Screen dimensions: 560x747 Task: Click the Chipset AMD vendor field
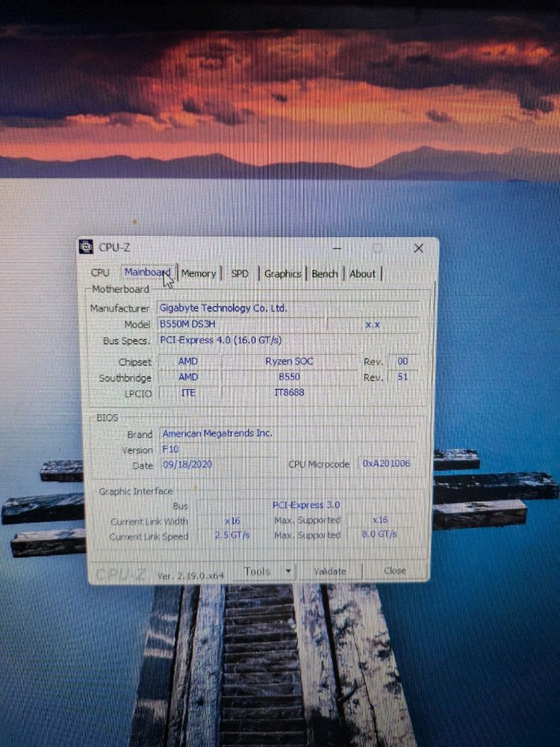click(x=188, y=361)
